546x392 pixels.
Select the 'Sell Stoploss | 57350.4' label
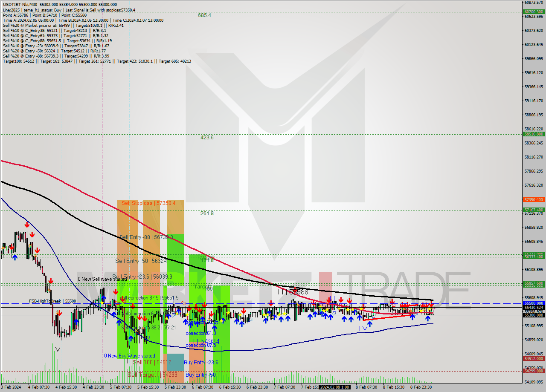pos(148,203)
